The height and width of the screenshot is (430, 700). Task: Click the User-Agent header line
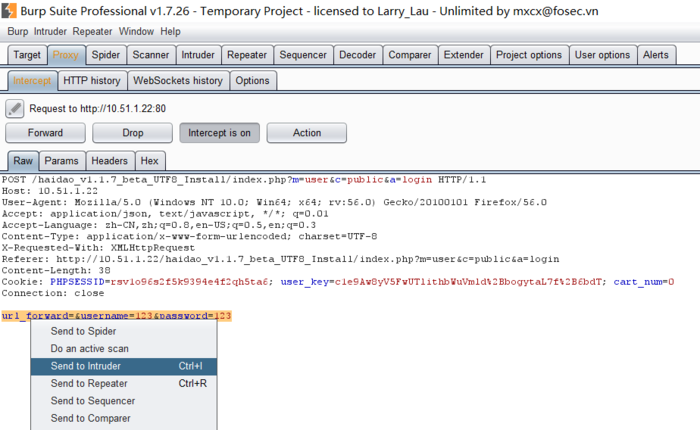(x=274, y=202)
